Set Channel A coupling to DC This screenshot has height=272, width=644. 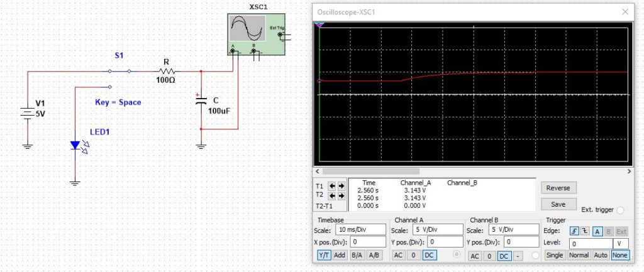tap(429, 255)
